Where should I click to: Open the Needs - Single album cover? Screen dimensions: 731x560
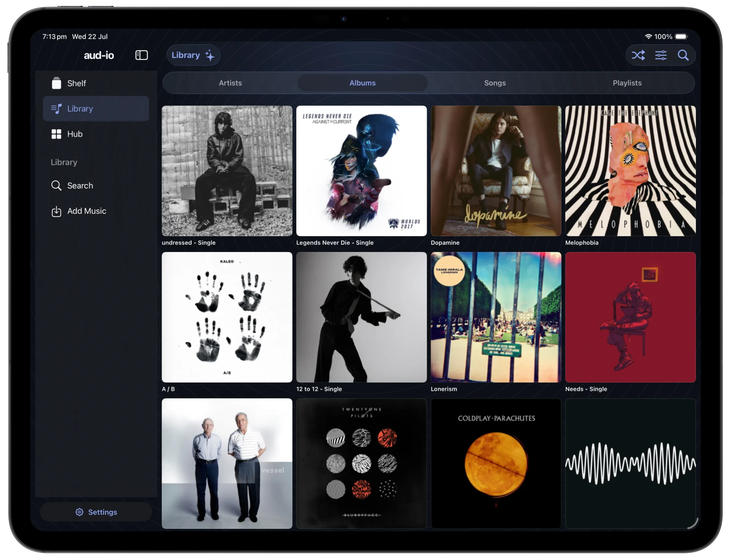click(x=630, y=317)
